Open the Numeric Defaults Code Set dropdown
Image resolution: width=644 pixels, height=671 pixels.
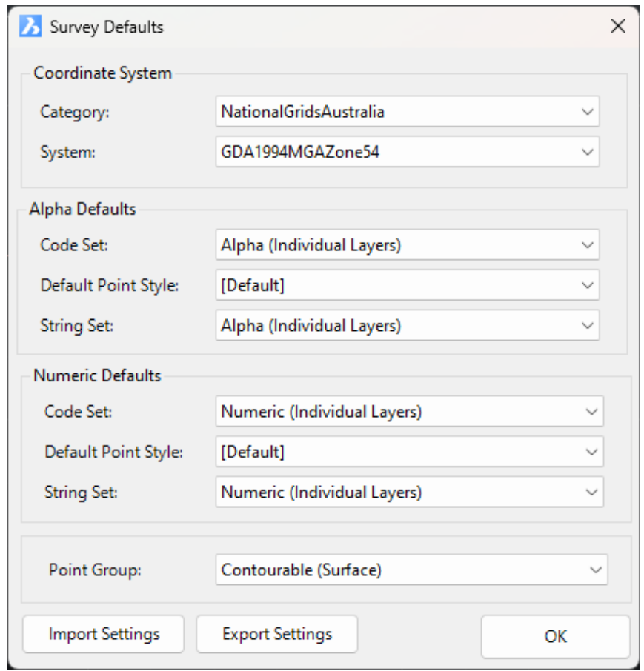(409, 412)
